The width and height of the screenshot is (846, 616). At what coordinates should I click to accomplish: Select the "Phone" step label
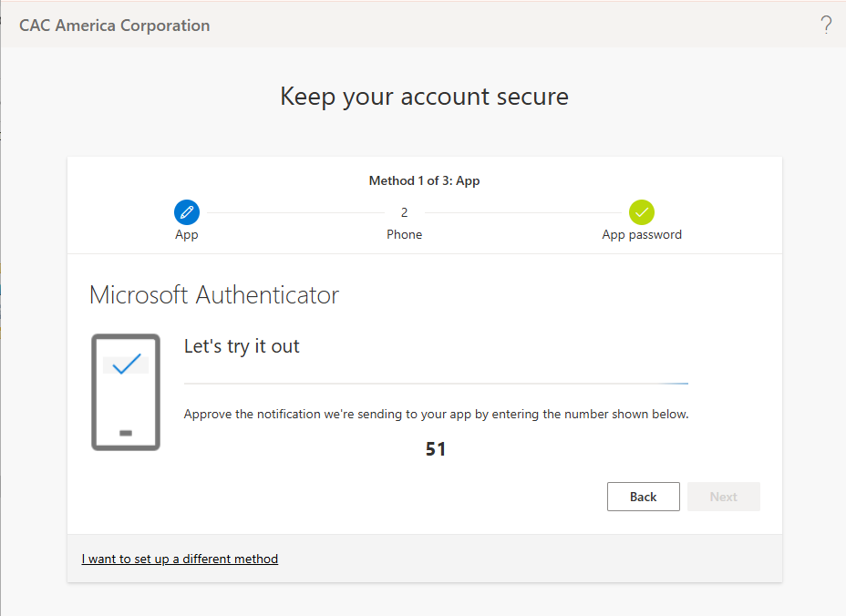click(405, 234)
